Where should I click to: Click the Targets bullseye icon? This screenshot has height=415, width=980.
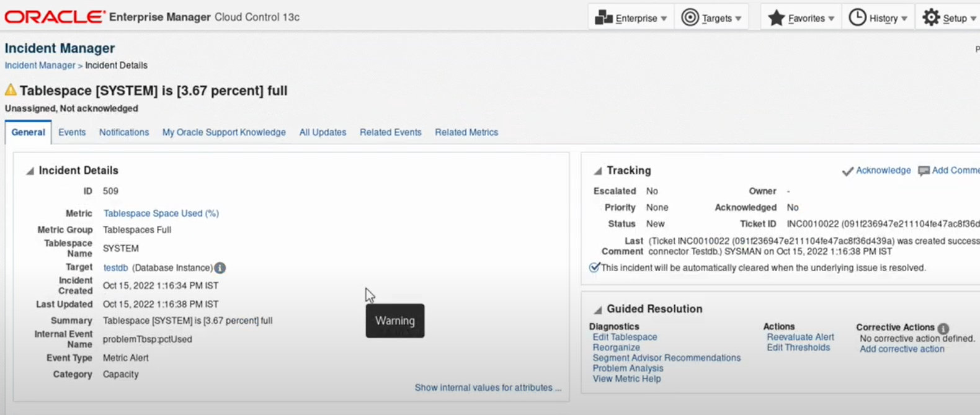(x=690, y=17)
